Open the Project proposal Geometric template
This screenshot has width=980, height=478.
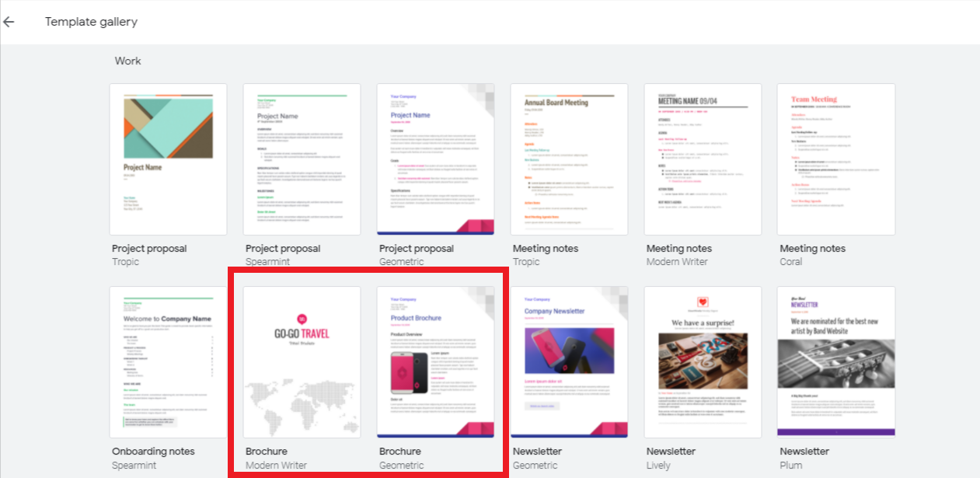435,159
